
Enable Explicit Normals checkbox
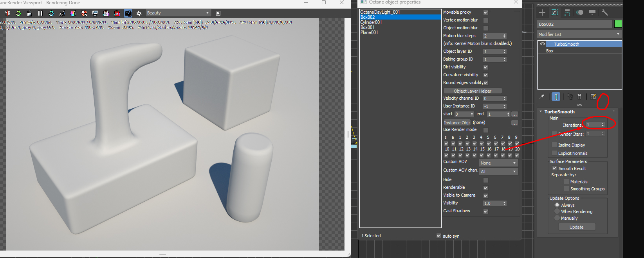point(554,153)
